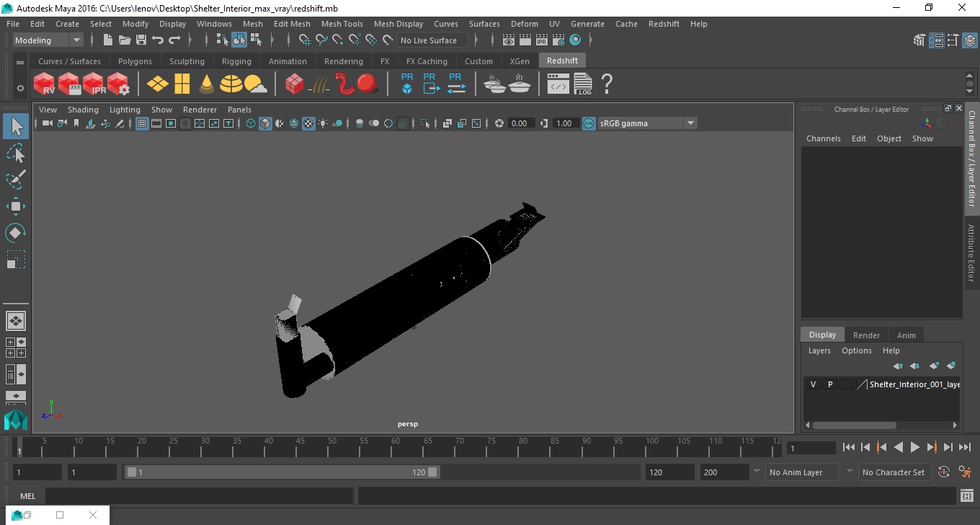980x525 pixels.
Task: Click the Redshift proxy export PR icon
Action: pyautogui.click(x=430, y=84)
